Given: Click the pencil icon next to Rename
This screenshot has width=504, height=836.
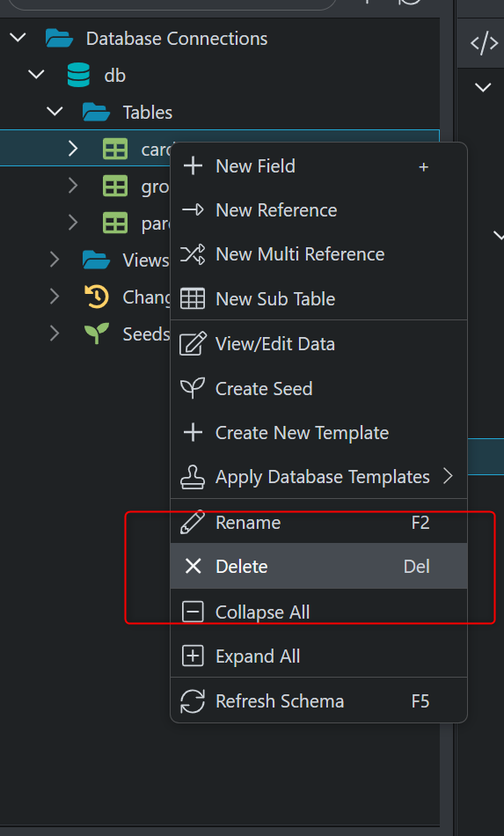Looking at the screenshot, I should pyautogui.click(x=193, y=523).
